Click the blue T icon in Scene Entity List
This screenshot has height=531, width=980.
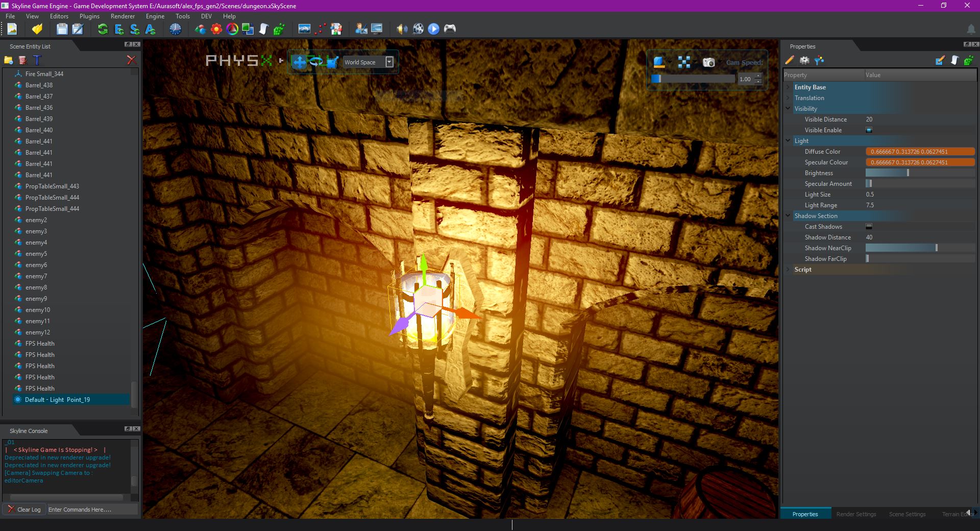coord(37,60)
